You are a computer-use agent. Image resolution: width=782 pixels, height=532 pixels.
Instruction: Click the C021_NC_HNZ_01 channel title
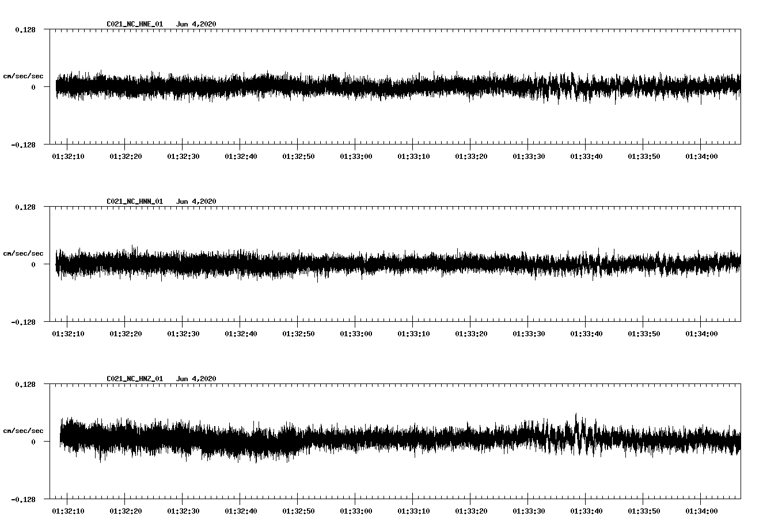pyautogui.click(x=135, y=379)
